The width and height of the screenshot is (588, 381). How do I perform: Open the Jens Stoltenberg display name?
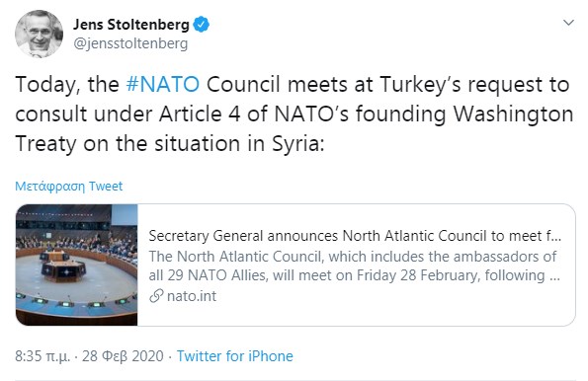pos(131,25)
